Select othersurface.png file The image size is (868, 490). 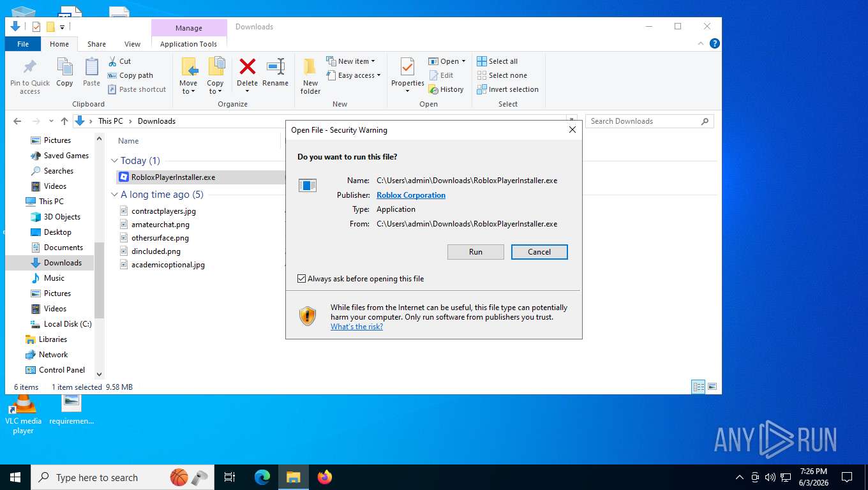pos(160,238)
